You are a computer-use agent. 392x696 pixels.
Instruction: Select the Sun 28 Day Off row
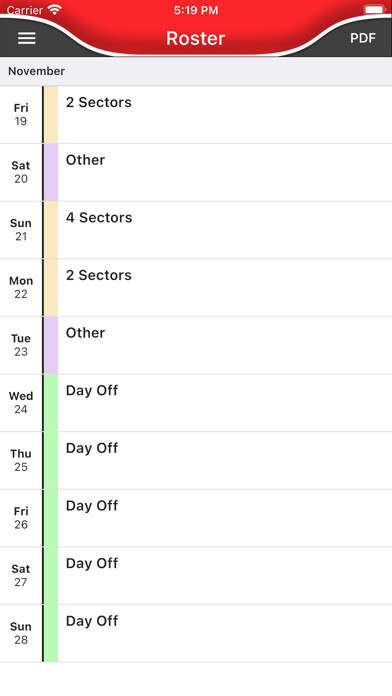196,633
